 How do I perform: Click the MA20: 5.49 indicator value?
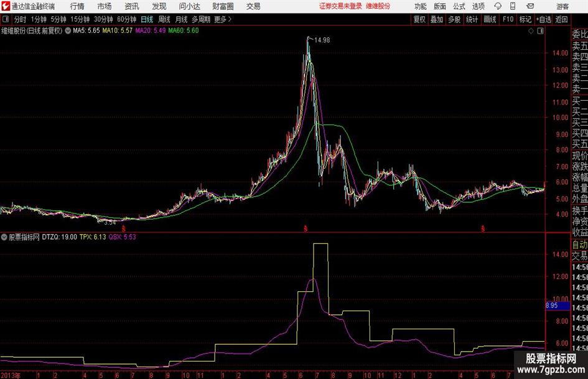(151, 30)
